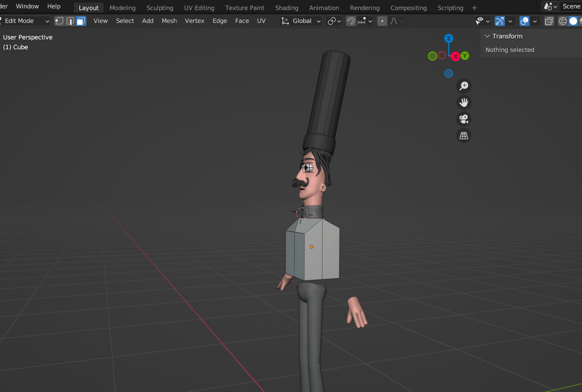582x392 pixels.
Task: Click the zoom magnifier icon in viewport
Action: click(464, 86)
